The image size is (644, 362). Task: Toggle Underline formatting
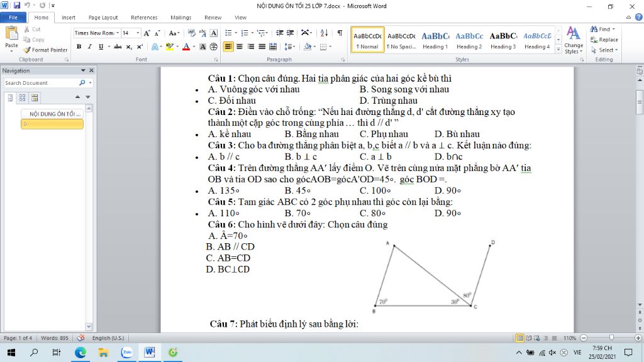click(101, 47)
